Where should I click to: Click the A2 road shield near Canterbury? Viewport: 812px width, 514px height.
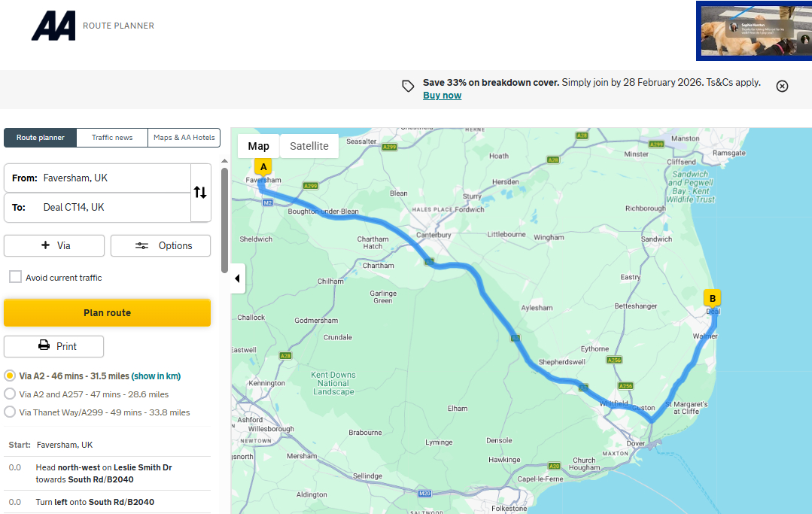point(430,262)
